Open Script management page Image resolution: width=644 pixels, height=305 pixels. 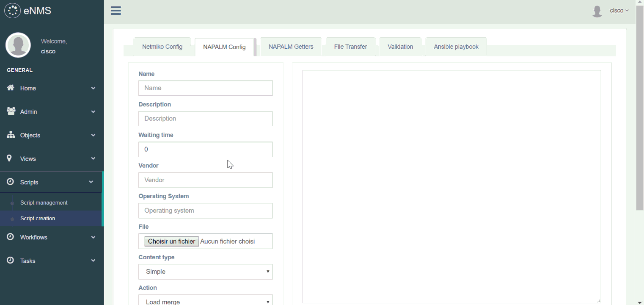tap(44, 202)
